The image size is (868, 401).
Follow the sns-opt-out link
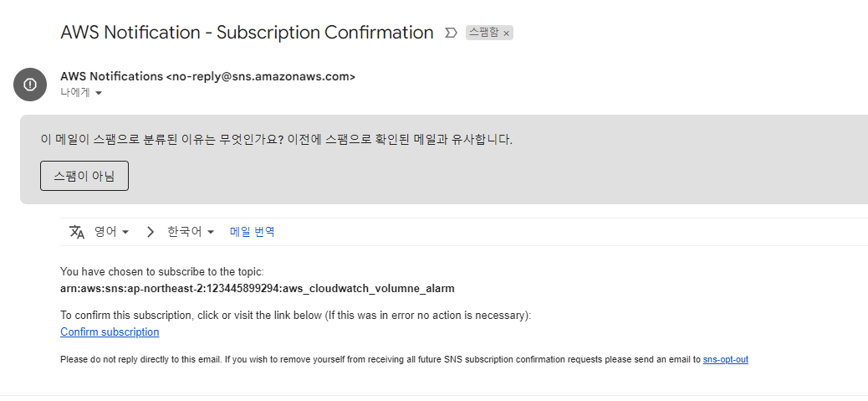coord(725,359)
